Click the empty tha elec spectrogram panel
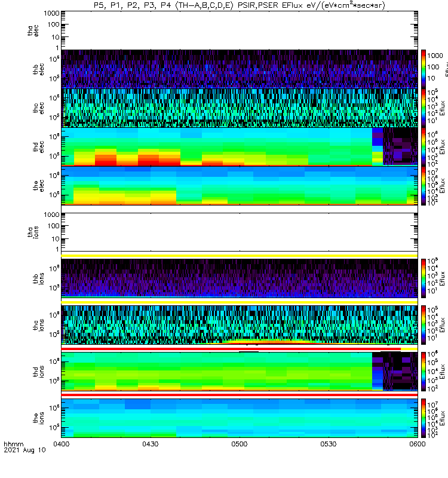 click(x=240, y=30)
